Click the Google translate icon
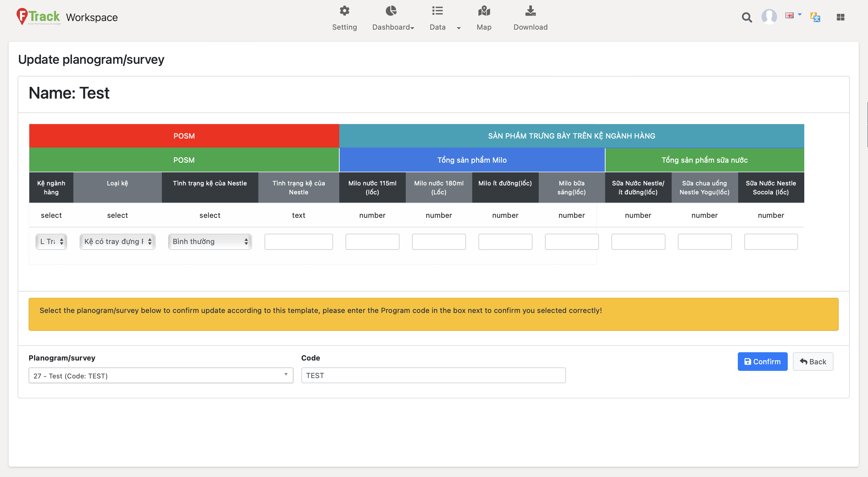The height and width of the screenshot is (477, 868). (815, 17)
